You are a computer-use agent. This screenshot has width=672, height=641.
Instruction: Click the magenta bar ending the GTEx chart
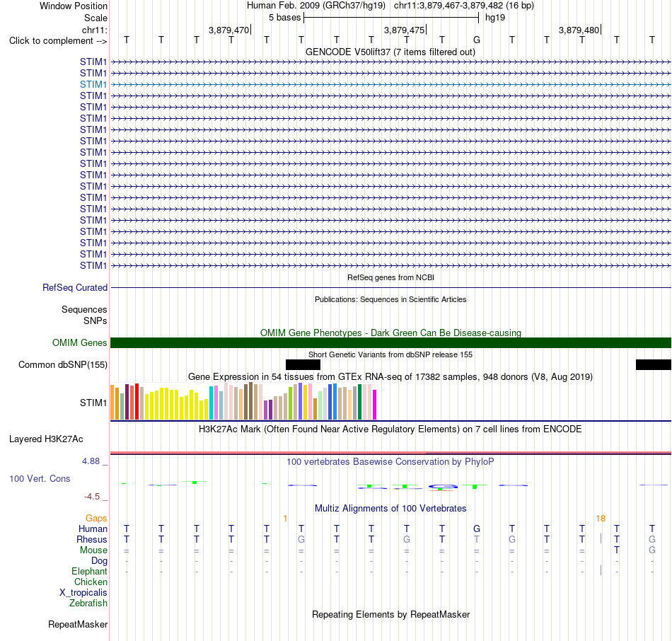(x=374, y=404)
